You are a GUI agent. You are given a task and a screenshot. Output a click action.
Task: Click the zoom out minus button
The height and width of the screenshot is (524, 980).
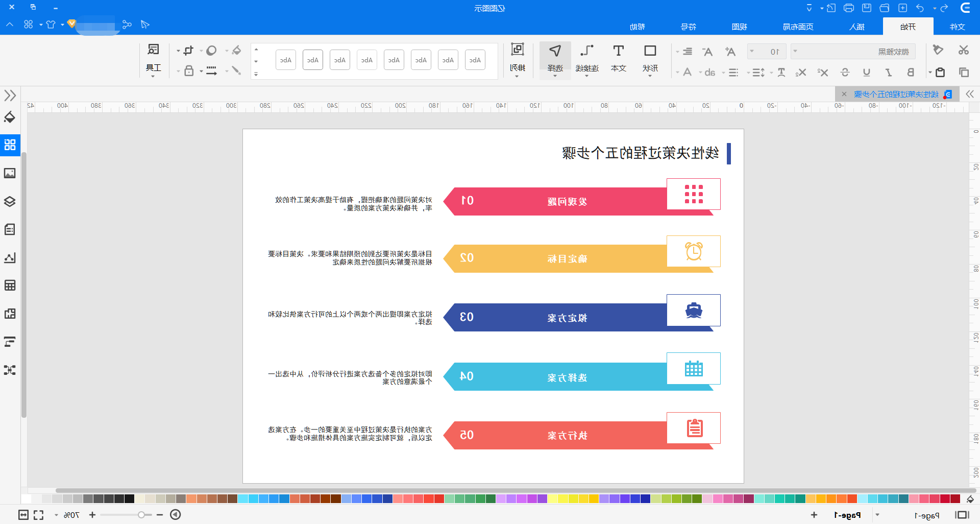pos(160,515)
